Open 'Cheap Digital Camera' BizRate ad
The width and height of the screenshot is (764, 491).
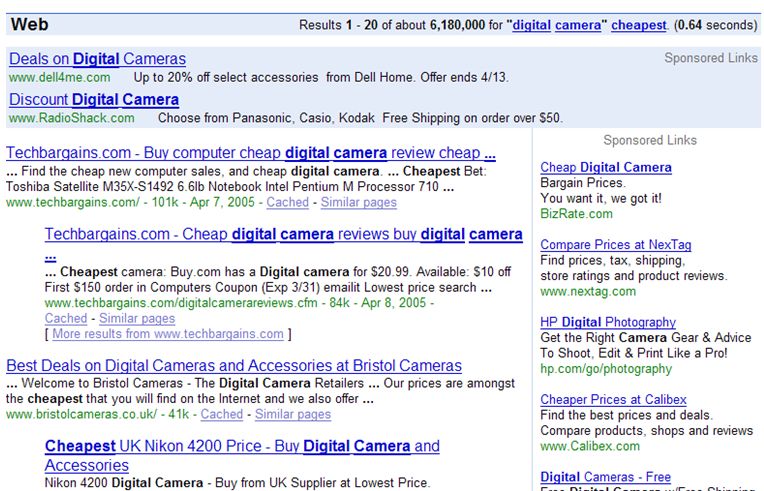[606, 167]
